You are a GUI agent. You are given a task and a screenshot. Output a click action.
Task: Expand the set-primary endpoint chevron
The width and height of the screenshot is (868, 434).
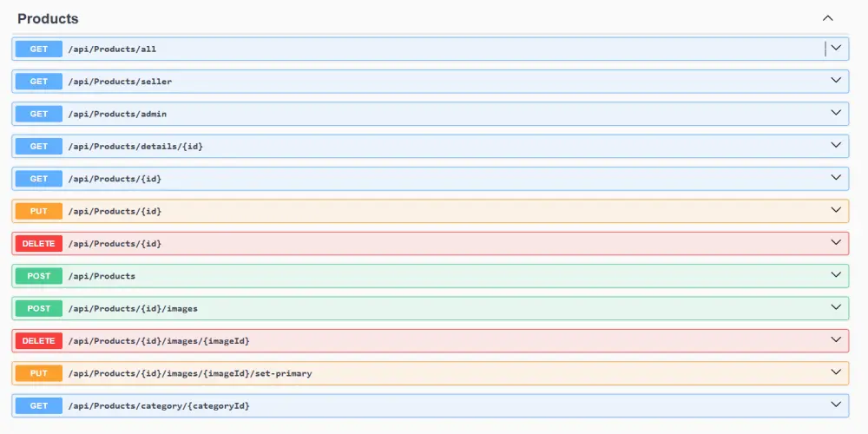(x=836, y=372)
